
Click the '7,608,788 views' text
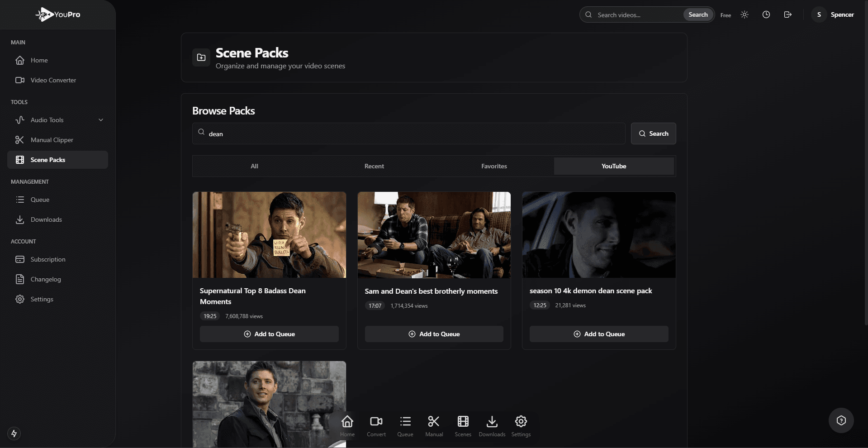coord(244,316)
